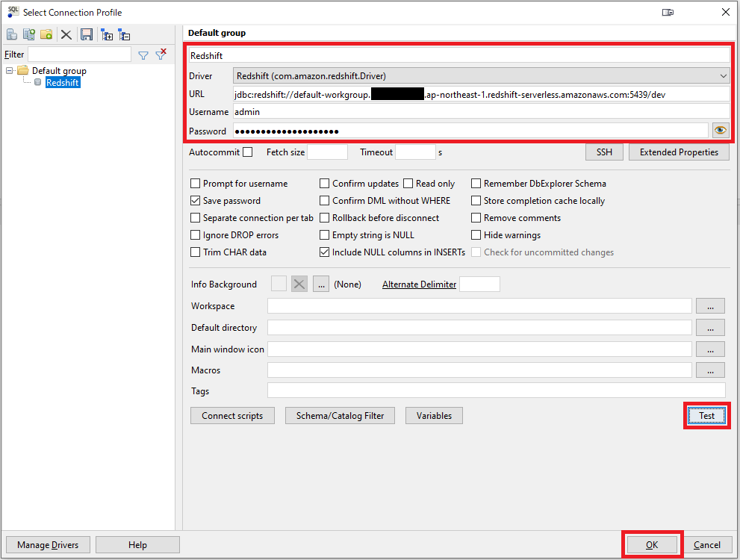Click into the JDBC URL field
This screenshot has width=740, height=560.
point(482,94)
